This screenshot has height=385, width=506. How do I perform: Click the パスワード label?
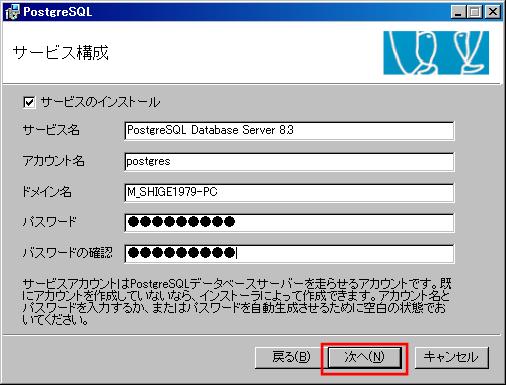pos(49,222)
